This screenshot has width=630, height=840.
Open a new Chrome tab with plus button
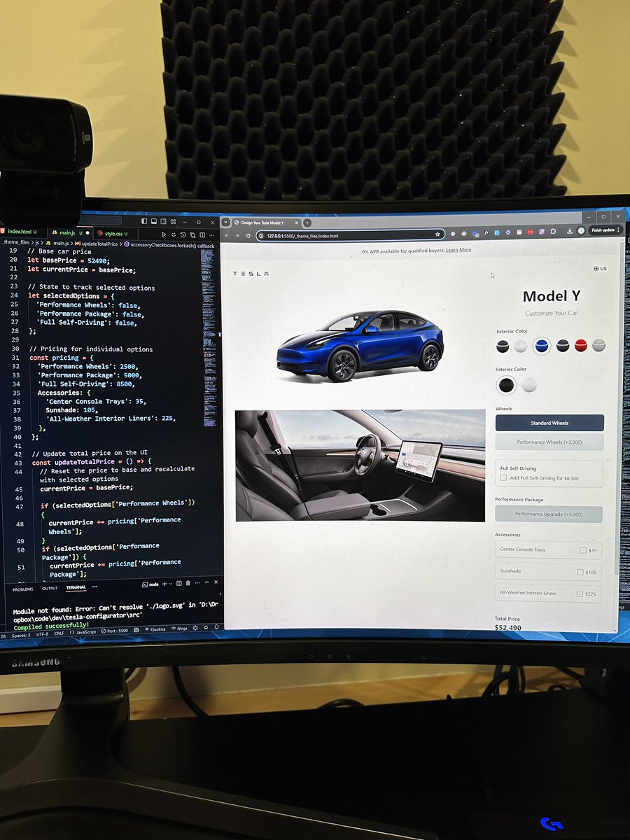tap(307, 223)
